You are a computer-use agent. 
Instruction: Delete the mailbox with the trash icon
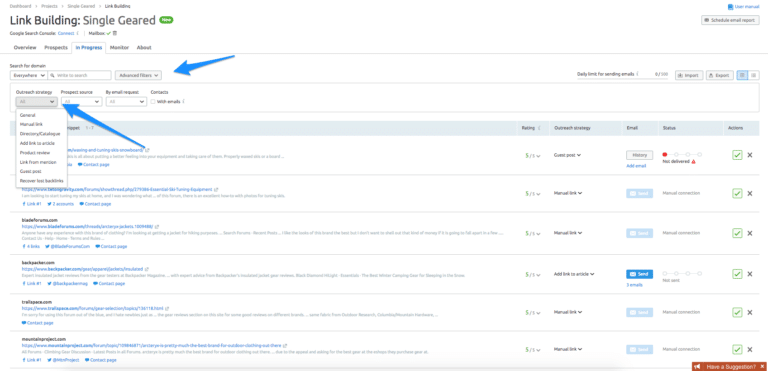coord(115,33)
